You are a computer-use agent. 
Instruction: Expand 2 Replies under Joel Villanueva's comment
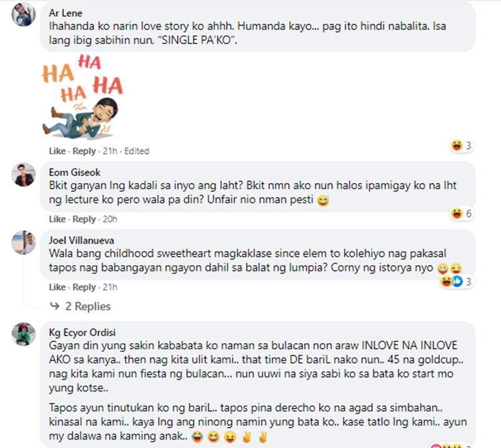click(x=88, y=306)
